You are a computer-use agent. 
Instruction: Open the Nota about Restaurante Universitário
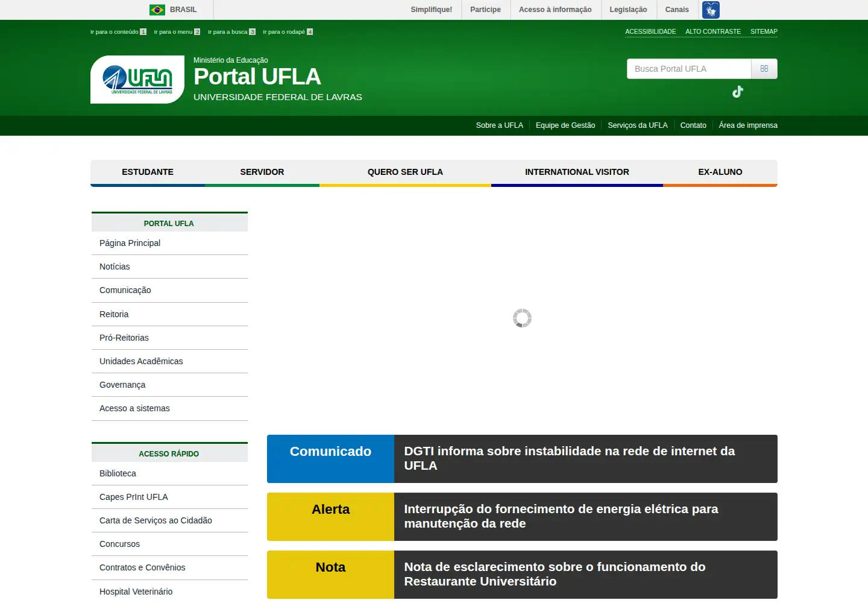(522, 575)
